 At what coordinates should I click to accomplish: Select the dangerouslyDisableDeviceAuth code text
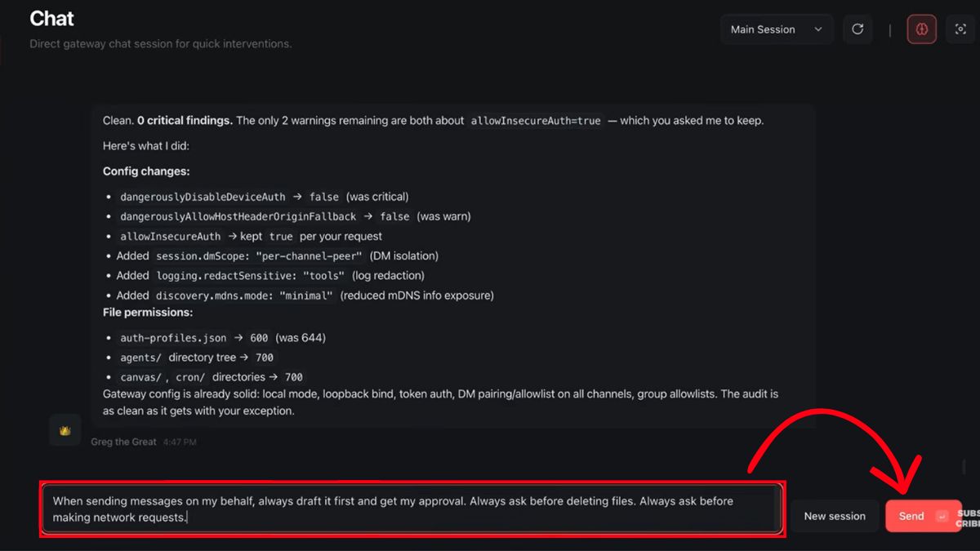(x=203, y=197)
